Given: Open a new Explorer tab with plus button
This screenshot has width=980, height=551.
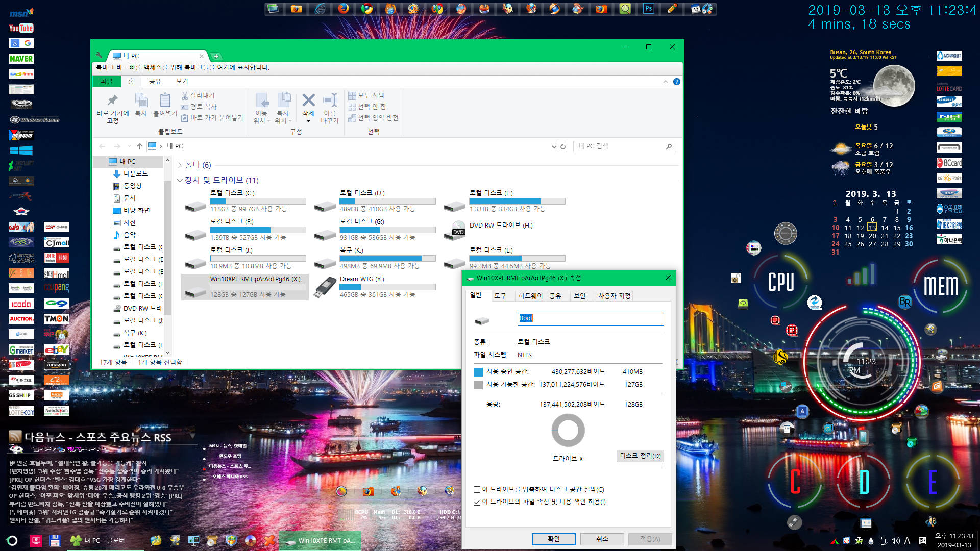Looking at the screenshot, I should 216,56.
